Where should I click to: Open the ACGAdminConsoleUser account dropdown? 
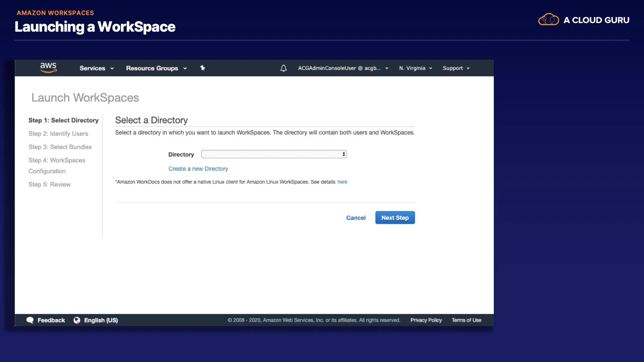pyautogui.click(x=343, y=68)
